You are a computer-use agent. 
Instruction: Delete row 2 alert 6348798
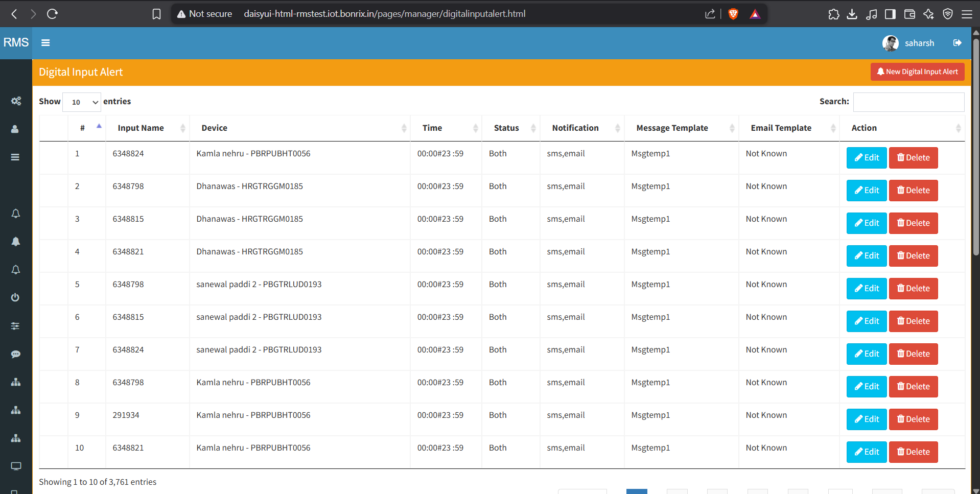[x=913, y=191]
